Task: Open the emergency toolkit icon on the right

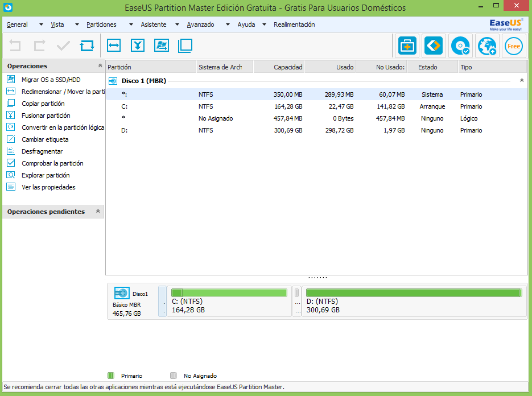Action: point(407,46)
